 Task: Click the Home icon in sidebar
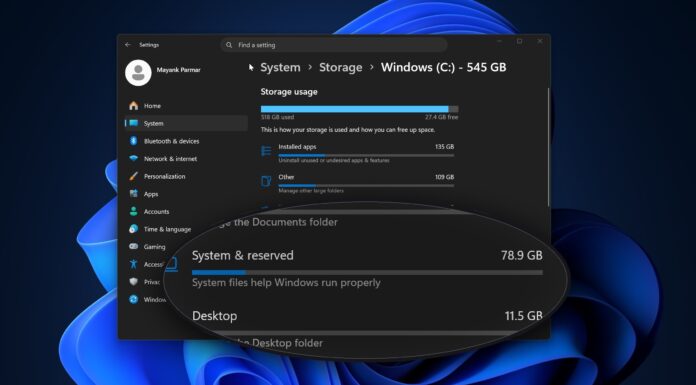pyautogui.click(x=134, y=106)
